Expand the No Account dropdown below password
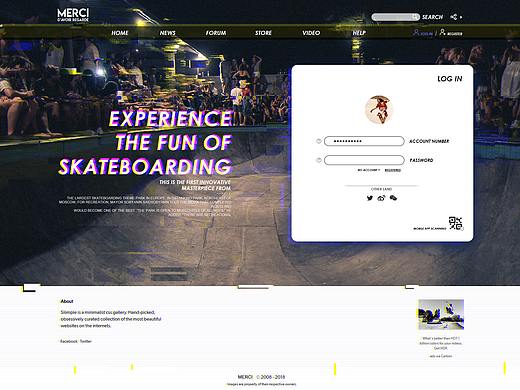 [x=369, y=170]
